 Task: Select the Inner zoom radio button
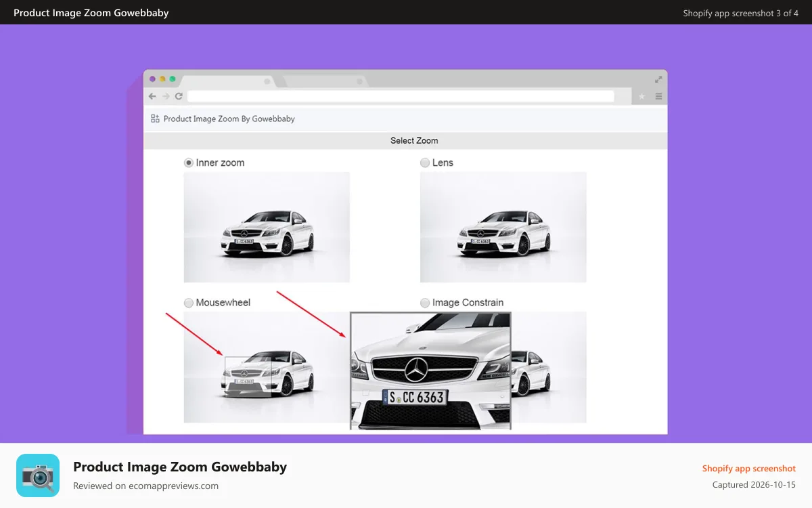[189, 163]
